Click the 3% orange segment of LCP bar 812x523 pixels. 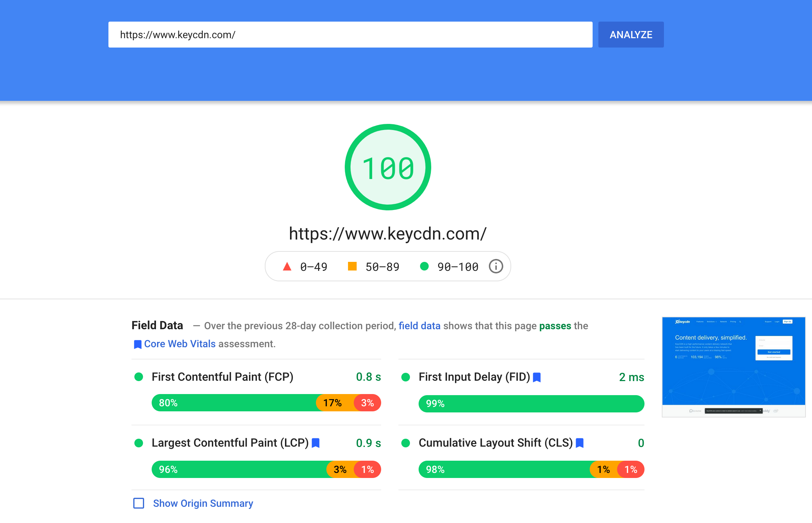pos(340,469)
